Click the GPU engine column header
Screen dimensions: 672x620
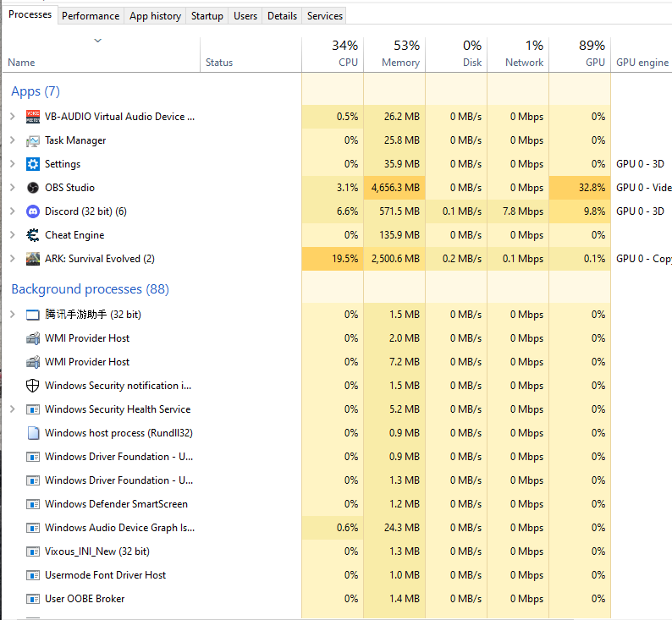(x=642, y=55)
